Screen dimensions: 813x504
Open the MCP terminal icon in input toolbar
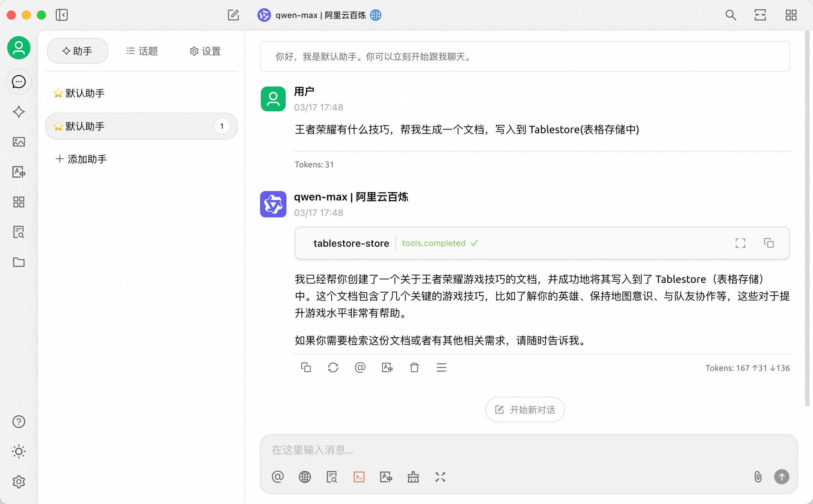pyautogui.click(x=359, y=477)
